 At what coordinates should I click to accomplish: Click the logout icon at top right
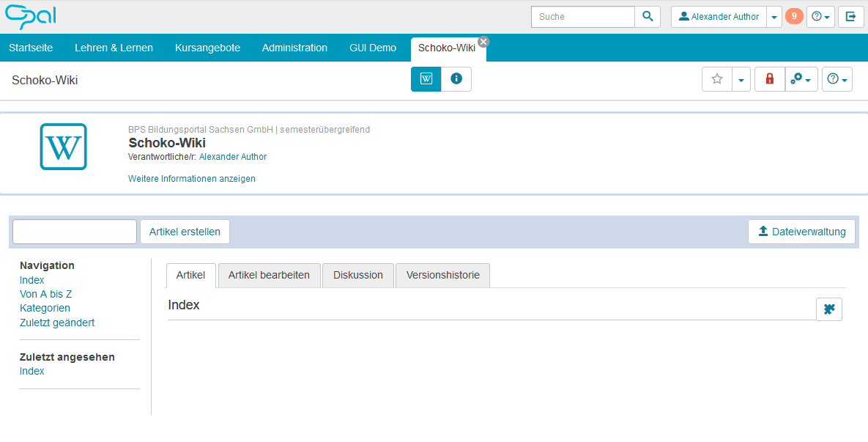850,17
